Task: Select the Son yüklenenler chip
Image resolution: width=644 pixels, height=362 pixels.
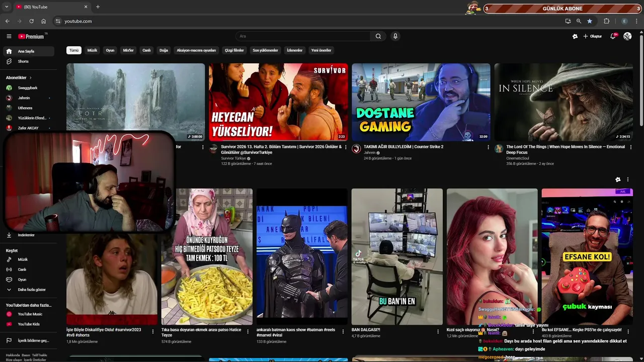Action: click(x=265, y=50)
